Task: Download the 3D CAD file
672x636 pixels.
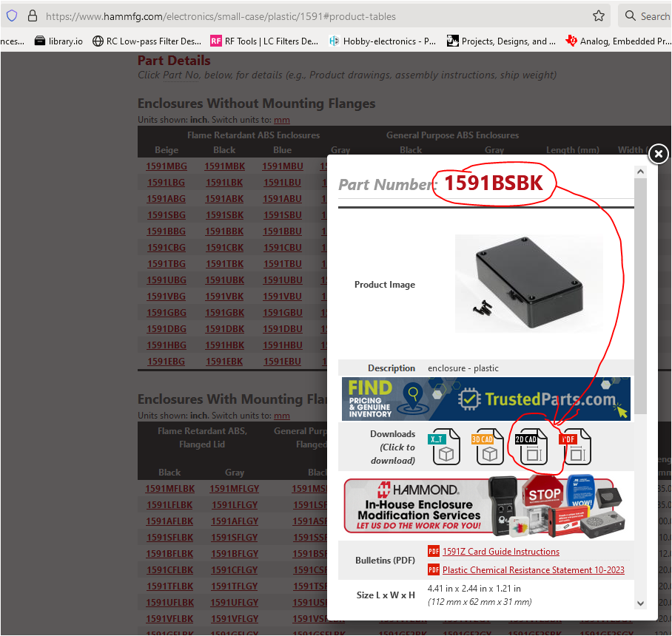Action: (x=488, y=447)
